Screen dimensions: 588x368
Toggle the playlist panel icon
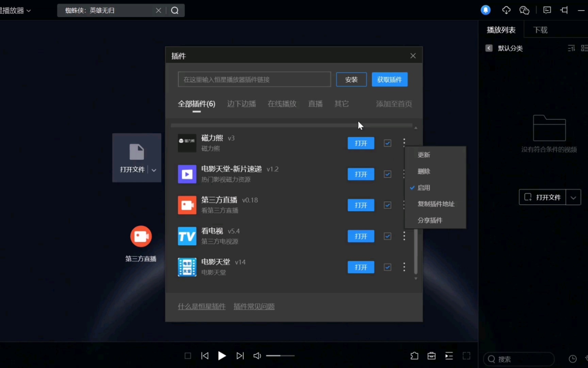449,356
